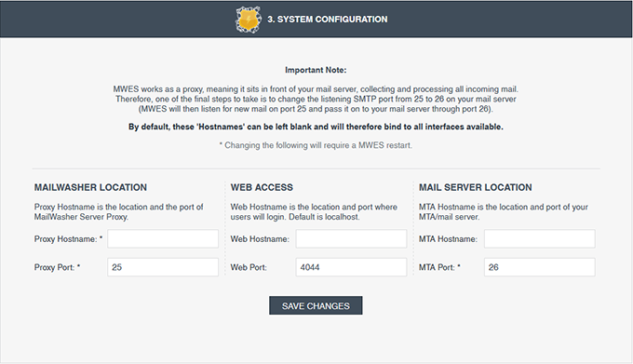Viewport: 633px width, 364px height.
Task: Focus the Proxy Port field containing 25
Action: [163, 267]
